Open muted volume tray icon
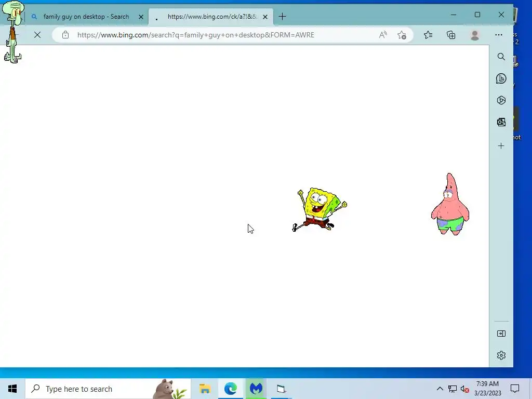Viewport: 532px width, 399px height. coord(465,389)
